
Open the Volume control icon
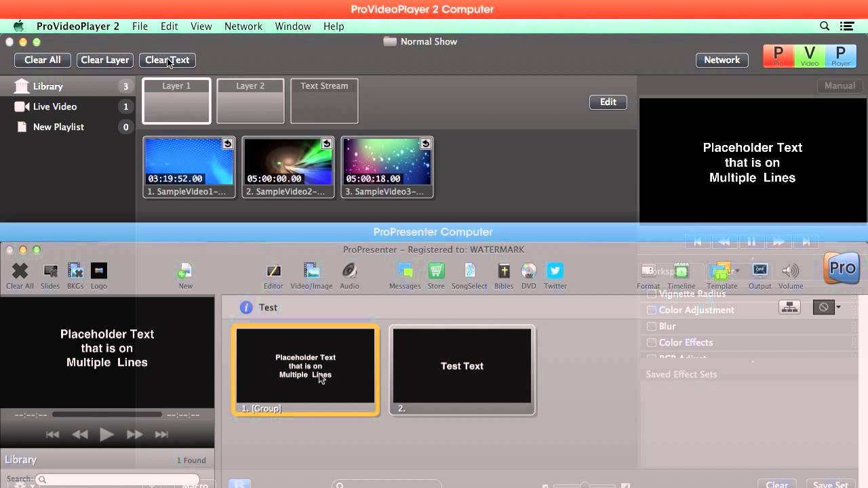(x=790, y=271)
